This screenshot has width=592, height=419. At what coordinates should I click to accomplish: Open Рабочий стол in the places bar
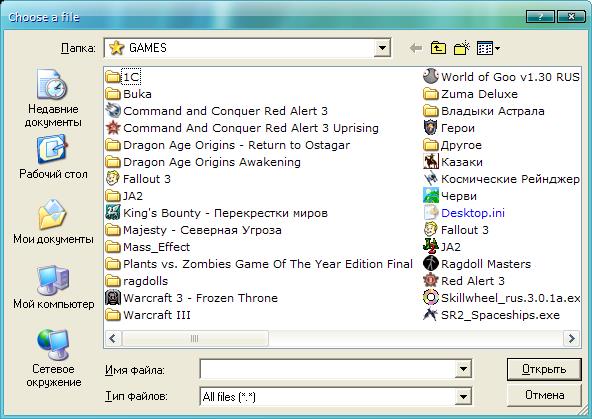point(53,157)
